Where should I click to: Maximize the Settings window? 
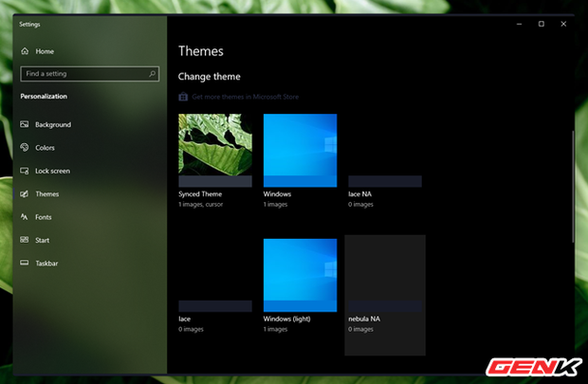tap(541, 24)
